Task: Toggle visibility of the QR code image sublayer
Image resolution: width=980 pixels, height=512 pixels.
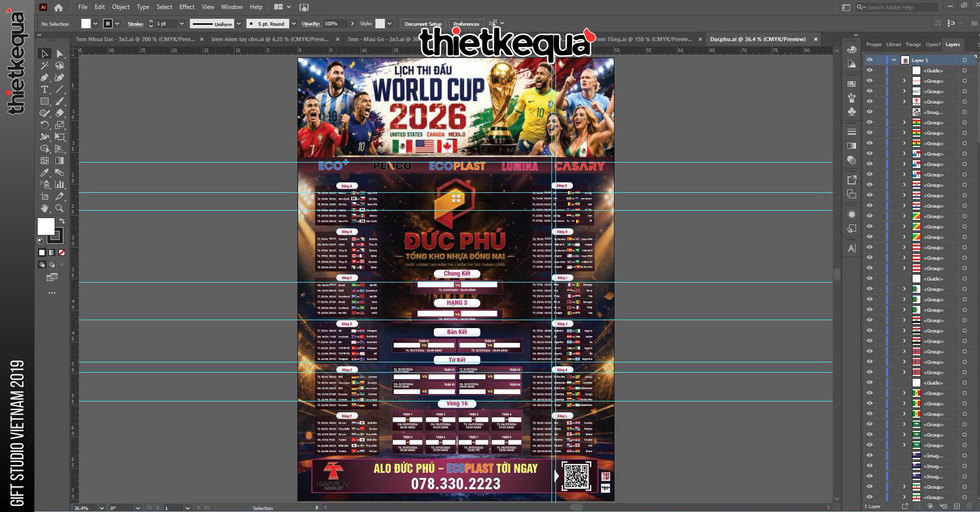Action: click(869, 112)
